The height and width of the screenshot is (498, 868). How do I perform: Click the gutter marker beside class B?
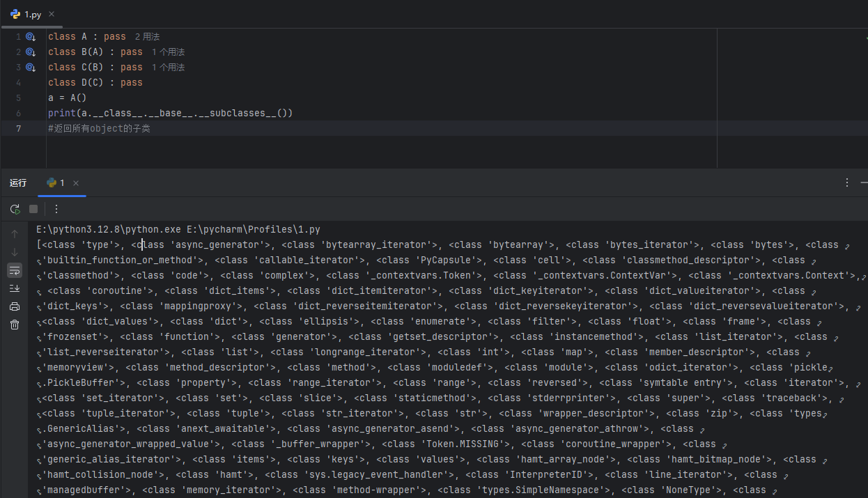pos(31,52)
